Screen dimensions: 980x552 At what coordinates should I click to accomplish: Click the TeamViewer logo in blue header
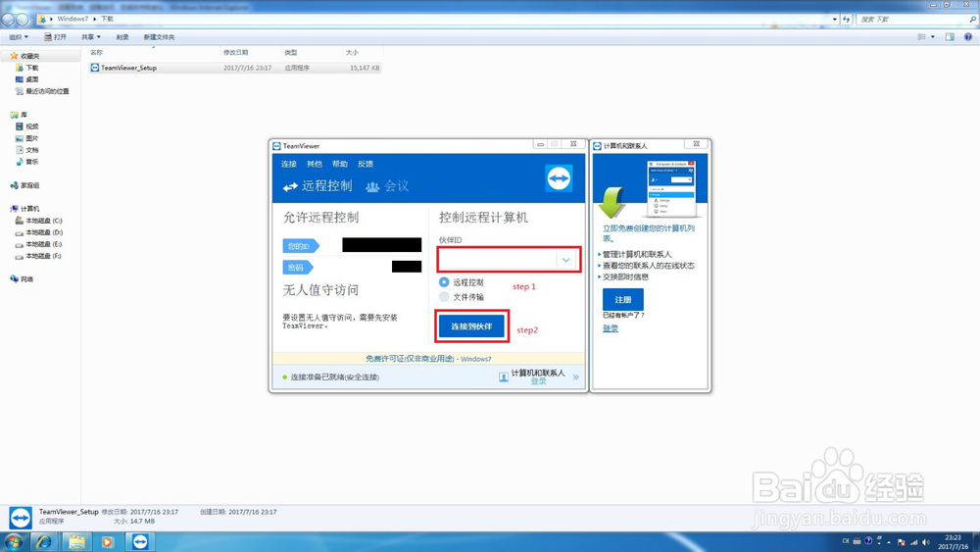coord(559,178)
